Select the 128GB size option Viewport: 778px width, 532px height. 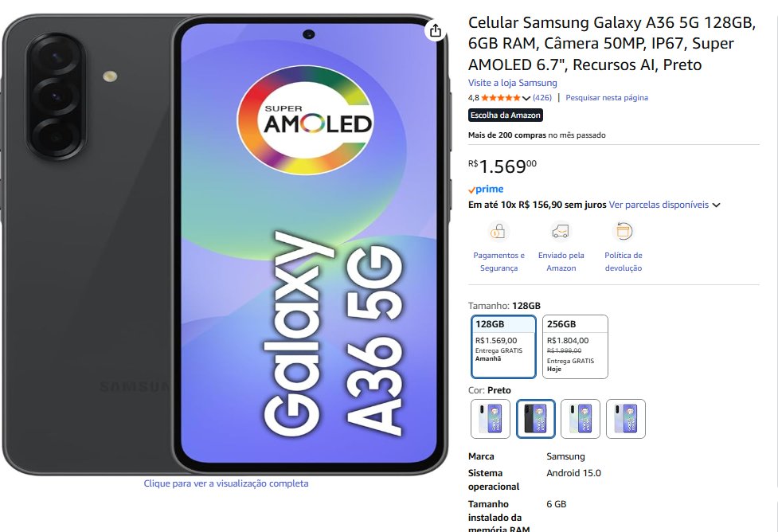pos(503,346)
